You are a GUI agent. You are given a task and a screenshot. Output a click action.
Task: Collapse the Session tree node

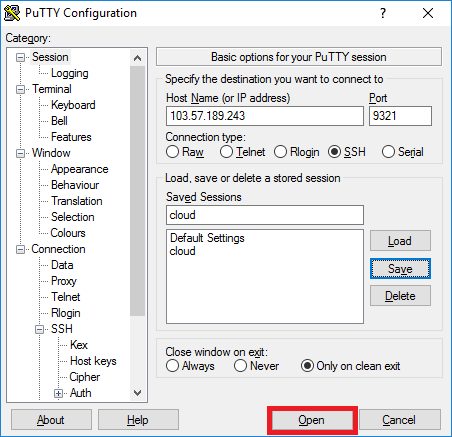[21, 58]
